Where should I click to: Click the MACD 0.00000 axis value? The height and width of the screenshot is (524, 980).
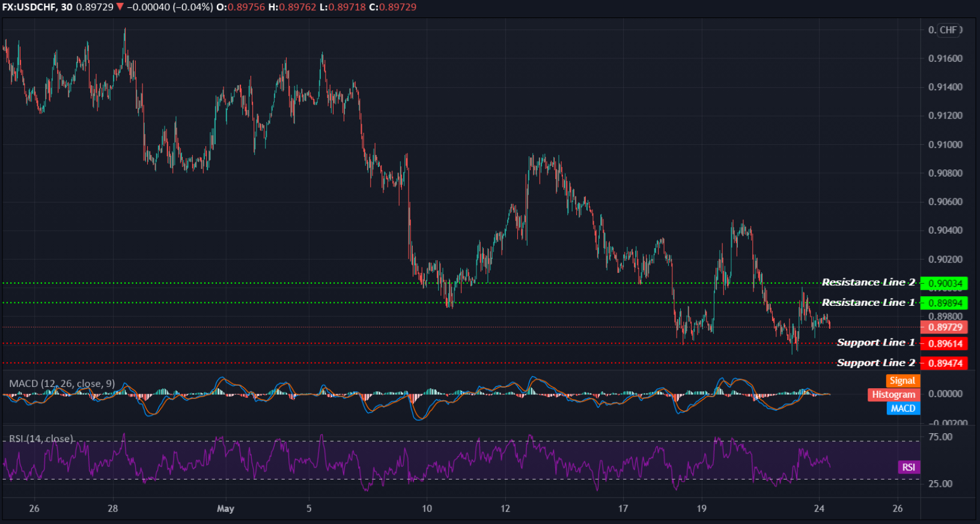[x=945, y=394]
